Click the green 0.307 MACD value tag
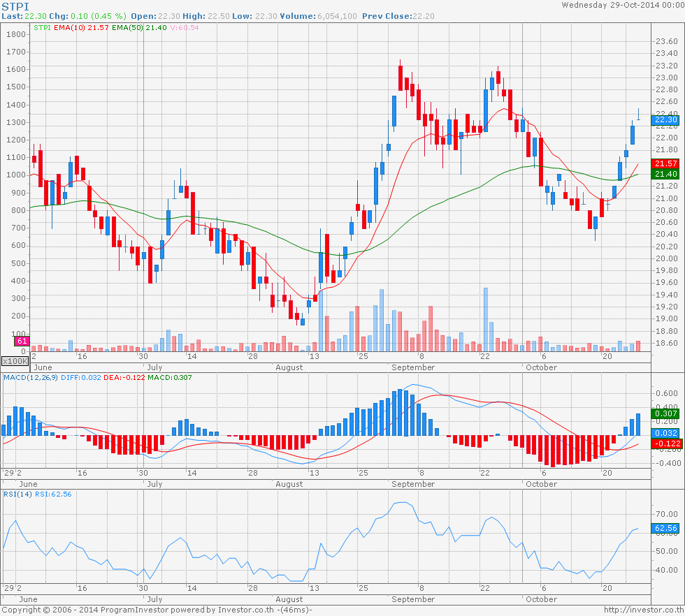The height and width of the screenshot is (616, 685). click(665, 413)
